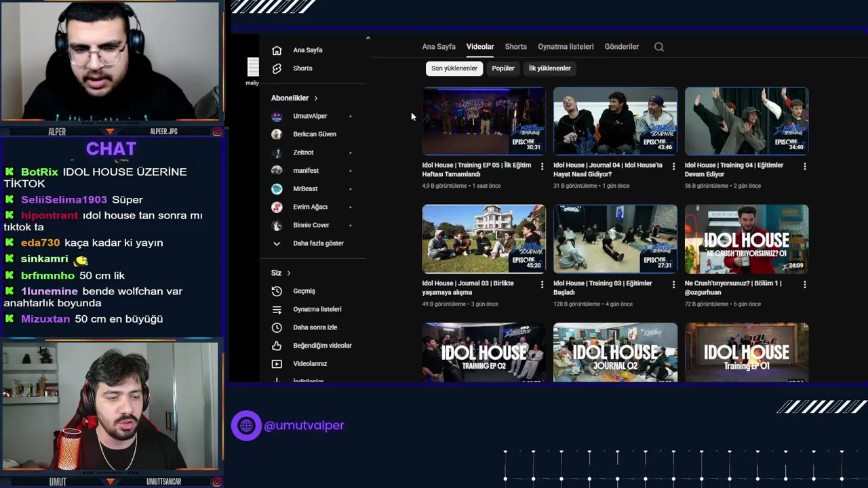
Task: Play Training 03 thumbnail with 27:31 duration
Action: click(x=615, y=239)
